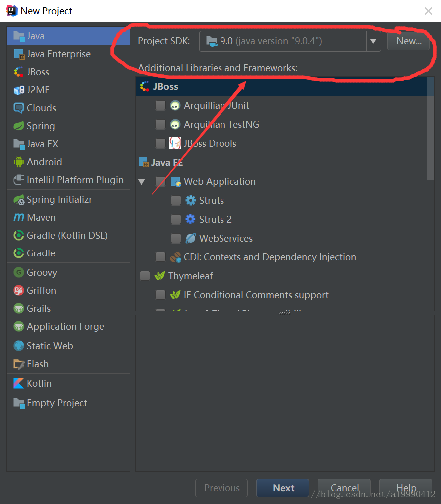Select the IntelliJ Platform Plugin icon
This screenshot has height=504, width=441.
point(19,180)
